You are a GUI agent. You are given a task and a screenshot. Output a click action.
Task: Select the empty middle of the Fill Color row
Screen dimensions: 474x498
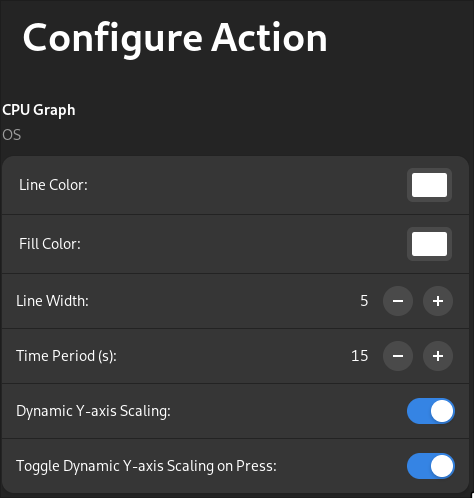(243, 244)
